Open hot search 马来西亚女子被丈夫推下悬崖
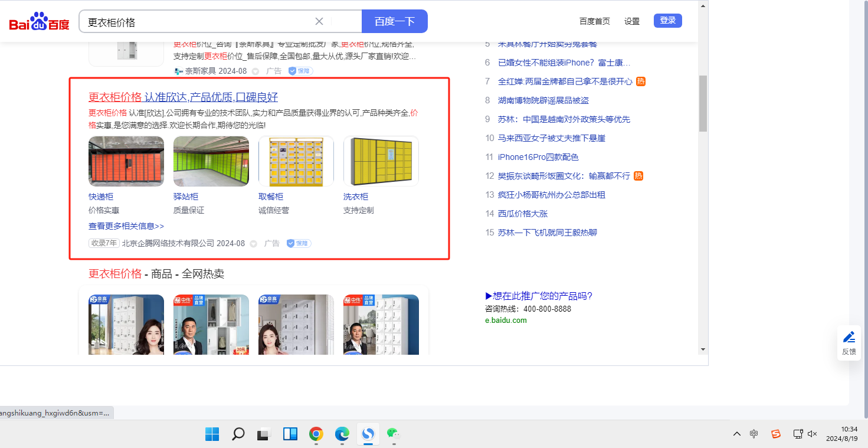The height and width of the screenshot is (448, 868). pyautogui.click(x=552, y=138)
